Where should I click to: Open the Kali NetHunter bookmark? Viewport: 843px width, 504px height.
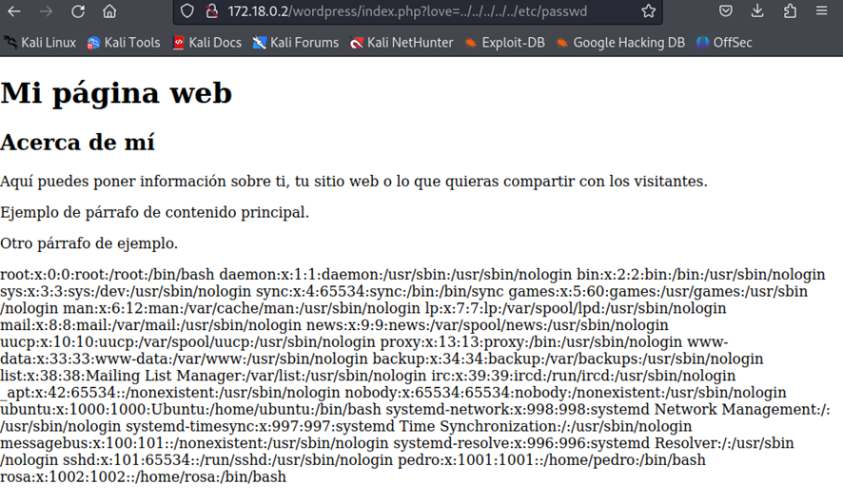(x=402, y=43)
